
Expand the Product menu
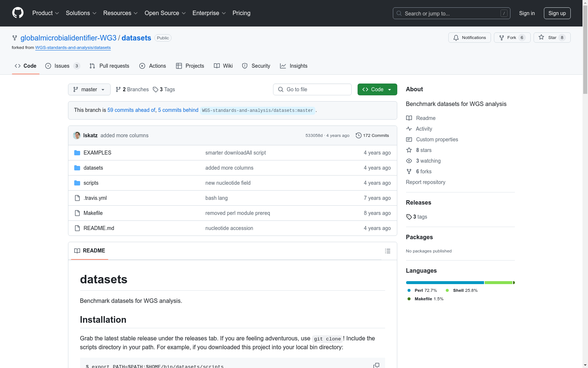pos(46,13)
